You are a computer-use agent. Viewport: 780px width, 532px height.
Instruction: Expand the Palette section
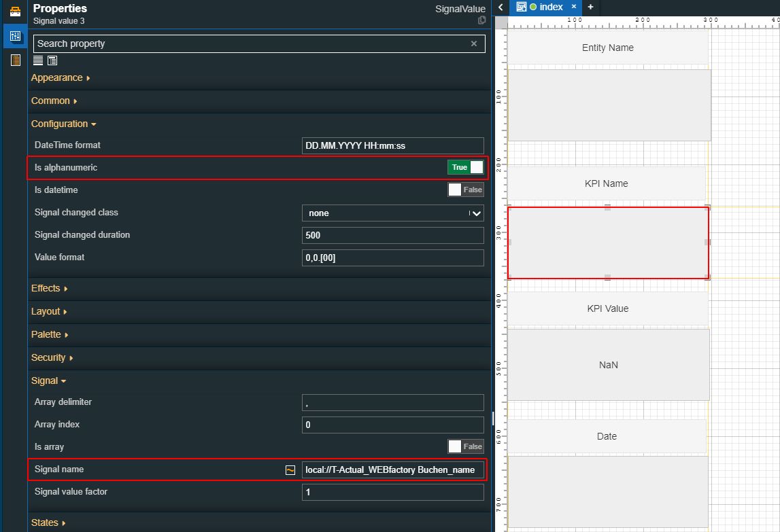tap(49, 334)
